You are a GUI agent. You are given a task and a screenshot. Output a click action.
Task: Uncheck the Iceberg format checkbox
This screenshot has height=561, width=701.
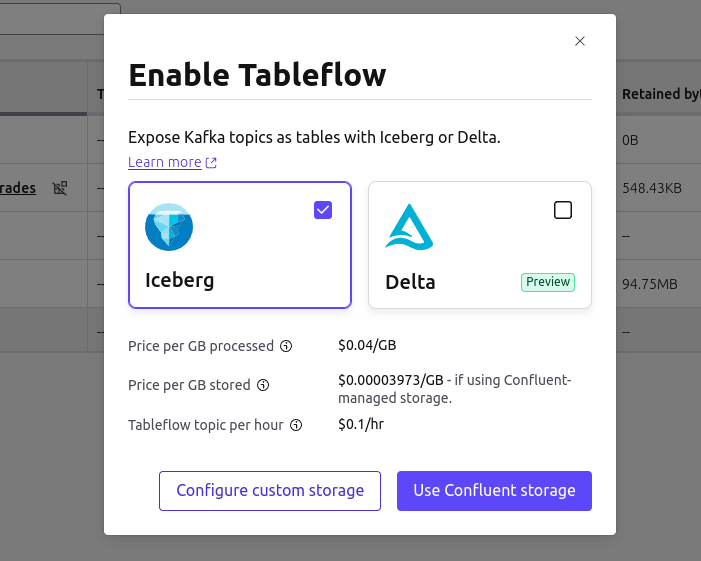pos(323,210)
